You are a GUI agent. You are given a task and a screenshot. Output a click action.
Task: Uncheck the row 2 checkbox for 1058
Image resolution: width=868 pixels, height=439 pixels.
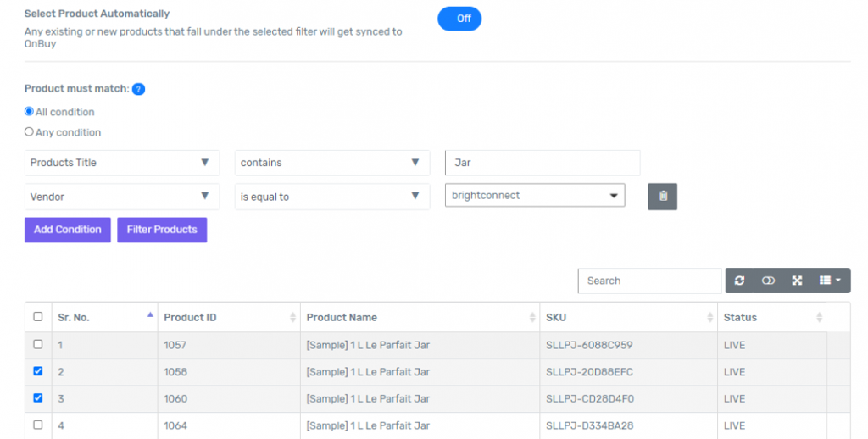[x=37, y=371]
